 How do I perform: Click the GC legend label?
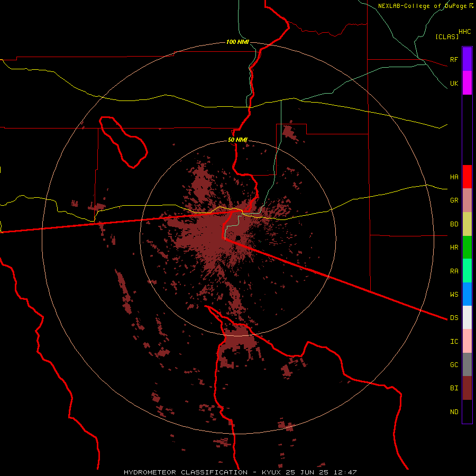(454, 365)
